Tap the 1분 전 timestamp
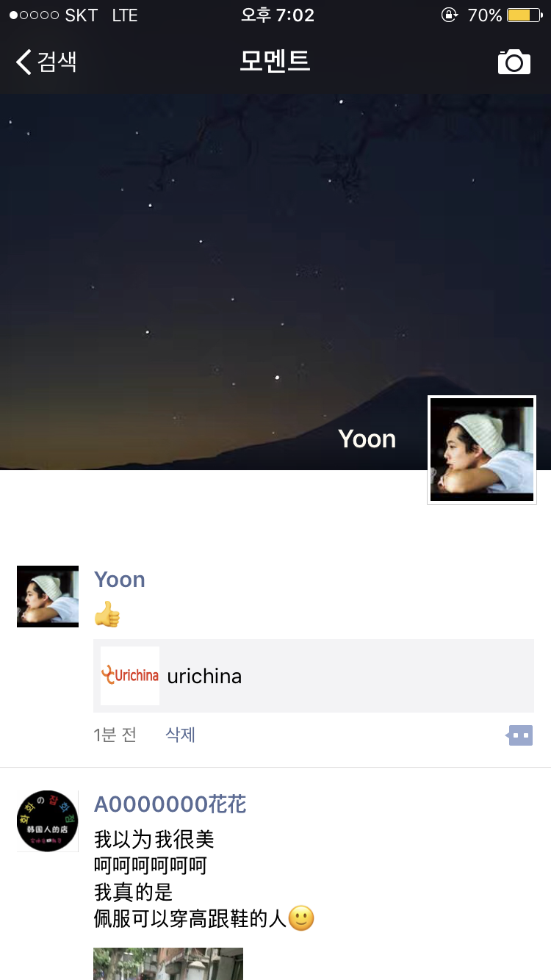The width and height of the screenshot is (551, 980). point(115,735)
